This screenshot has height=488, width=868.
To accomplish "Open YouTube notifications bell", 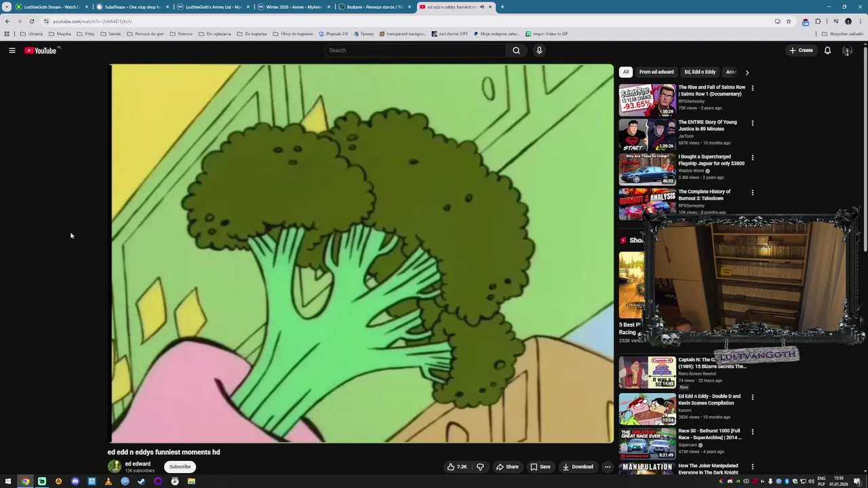I will coord(827,50).
